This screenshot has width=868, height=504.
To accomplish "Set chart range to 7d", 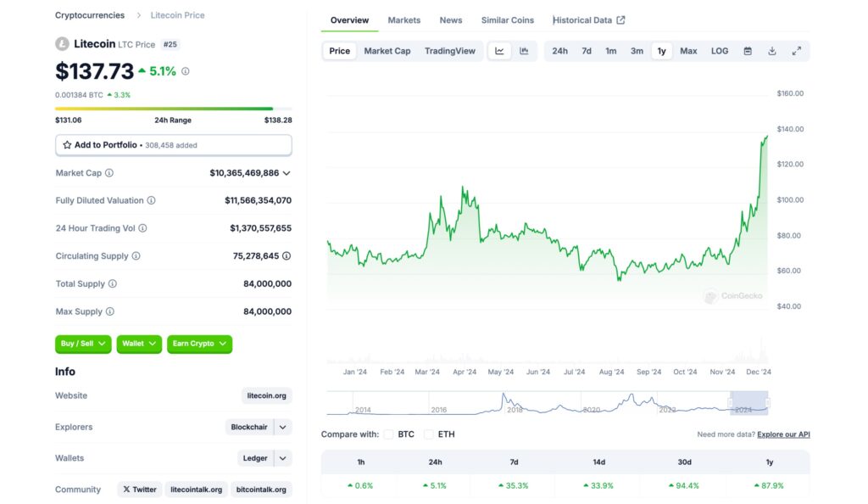I will [x=587, y=51].
